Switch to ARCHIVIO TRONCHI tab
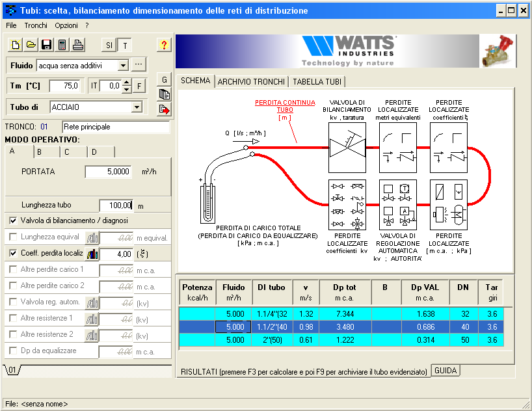Screen dimensions: 532x411 pyautogui.click(x=251, y=82)
